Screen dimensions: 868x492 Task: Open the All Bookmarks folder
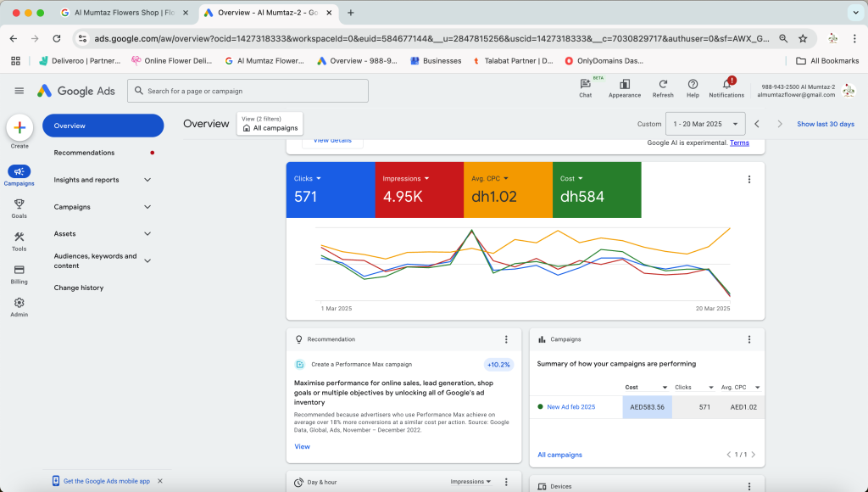827,61
